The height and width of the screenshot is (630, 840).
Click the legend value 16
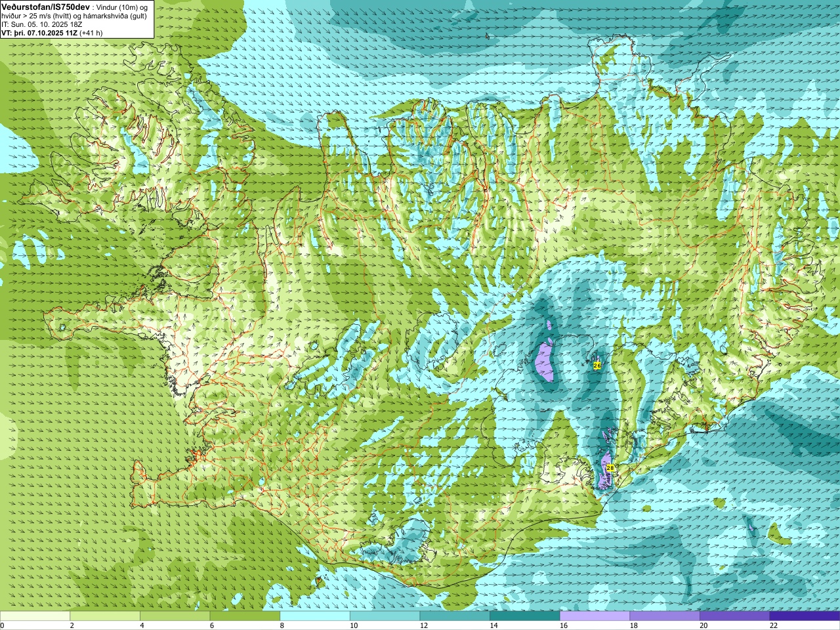tap(564, 625)
